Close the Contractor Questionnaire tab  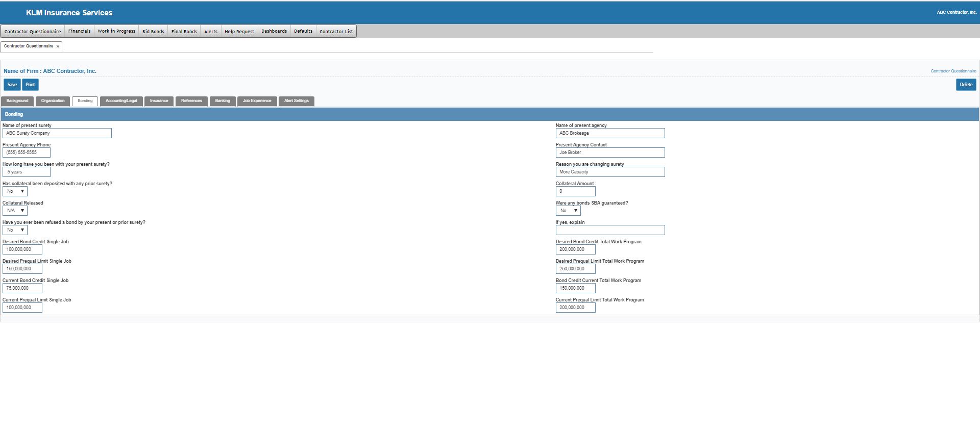coord(58,46)
